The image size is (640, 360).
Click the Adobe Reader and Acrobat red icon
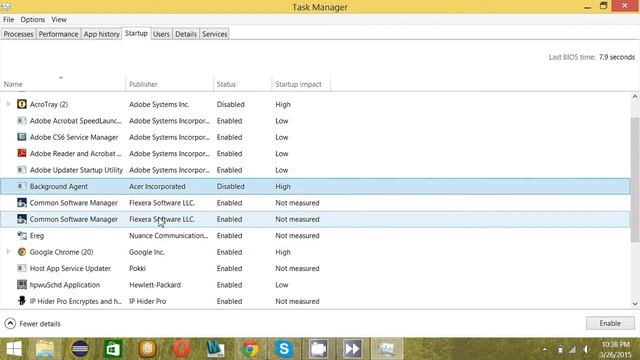coord(22,153)
